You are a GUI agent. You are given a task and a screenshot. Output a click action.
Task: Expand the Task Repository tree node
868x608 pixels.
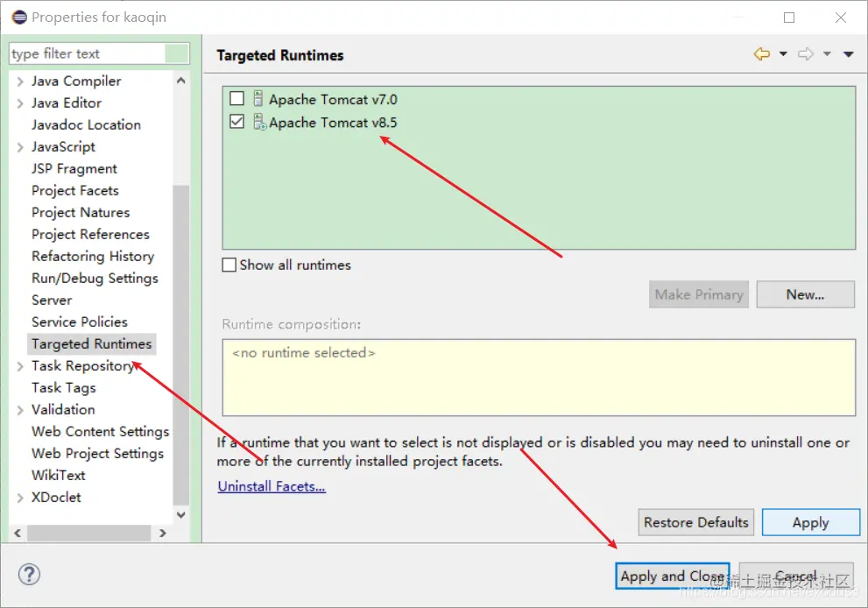(x=20, y=366)
